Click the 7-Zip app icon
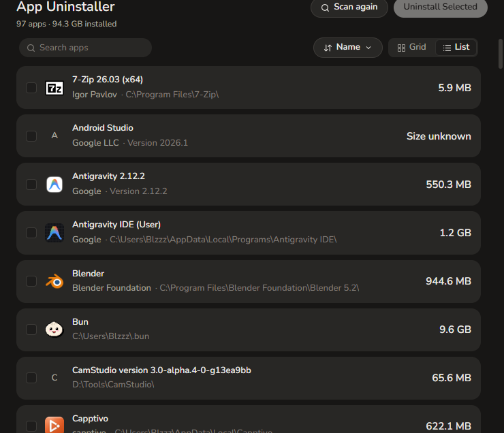Viewport: 504px width, 433px height. [54, 88]
